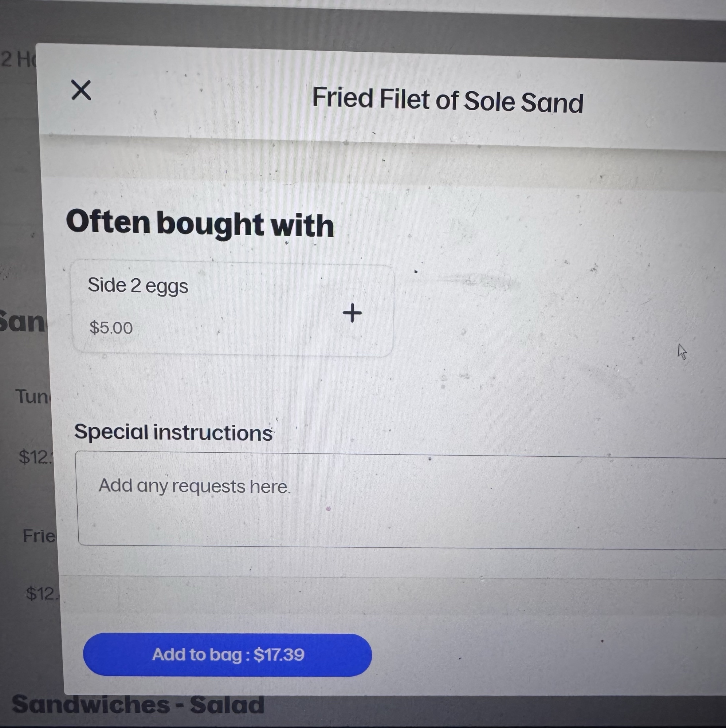Select the Side 2 eggs item name
Image resolution: width=726 pixels, height=728 pixels.
[138, 285]
